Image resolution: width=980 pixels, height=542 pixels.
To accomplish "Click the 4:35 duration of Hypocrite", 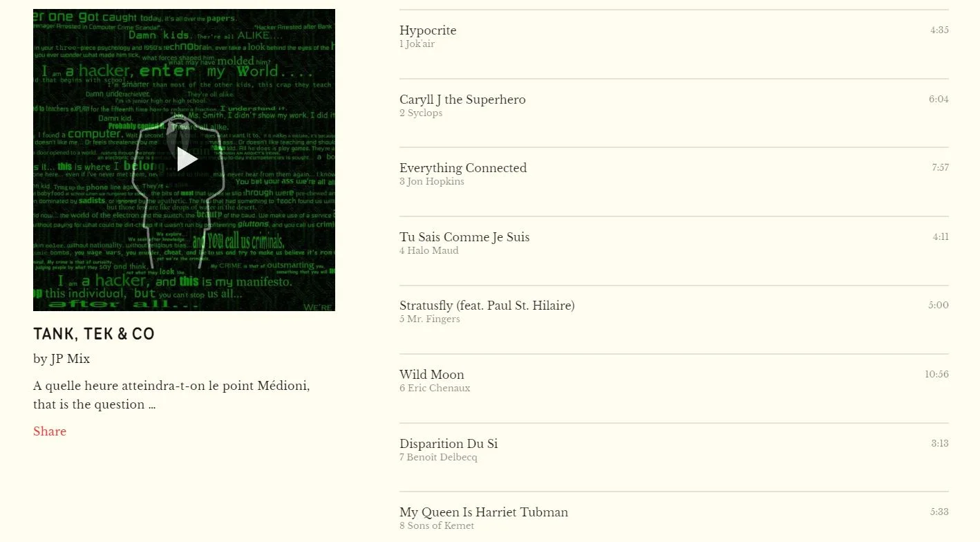I will (939, 30).
